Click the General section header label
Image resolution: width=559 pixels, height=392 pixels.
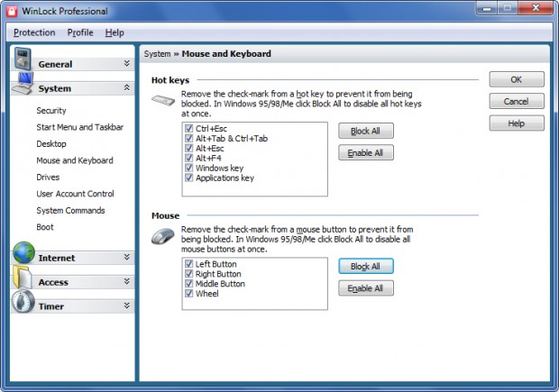point(55,65)
